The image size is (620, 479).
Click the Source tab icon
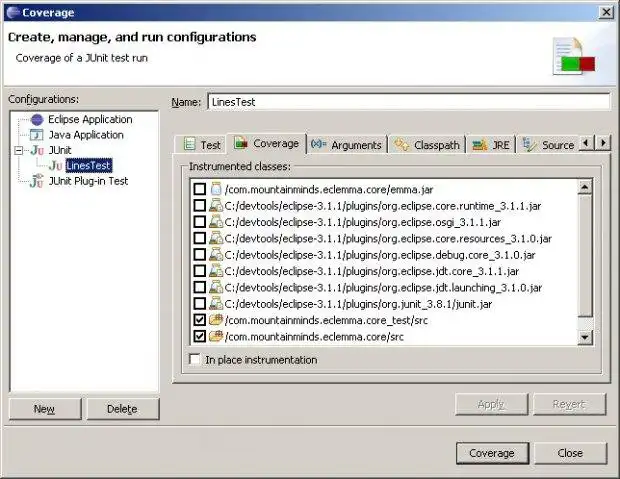point(529,145)
